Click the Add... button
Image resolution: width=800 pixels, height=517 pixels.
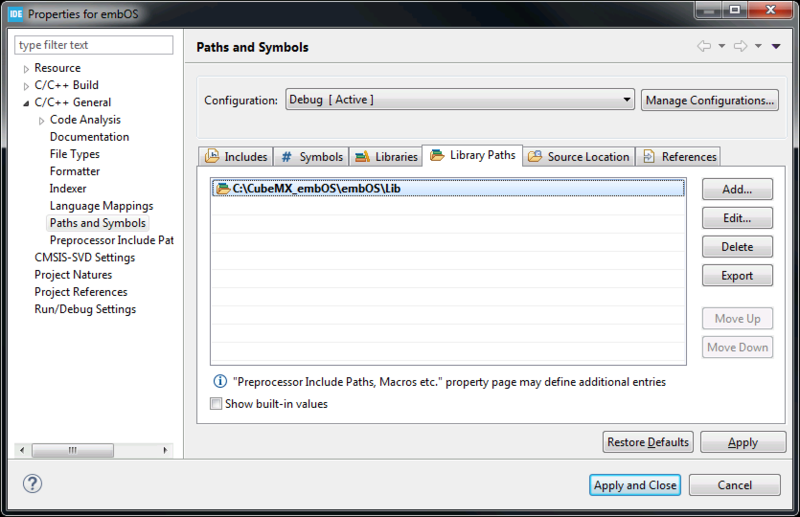coord(737,189)
